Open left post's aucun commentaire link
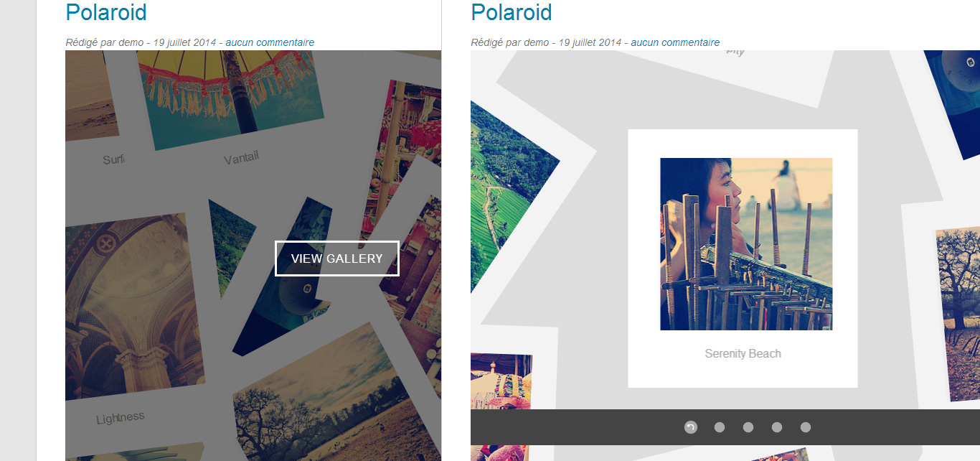This screenshot has height=461, width=980. (x=270, y=42)
